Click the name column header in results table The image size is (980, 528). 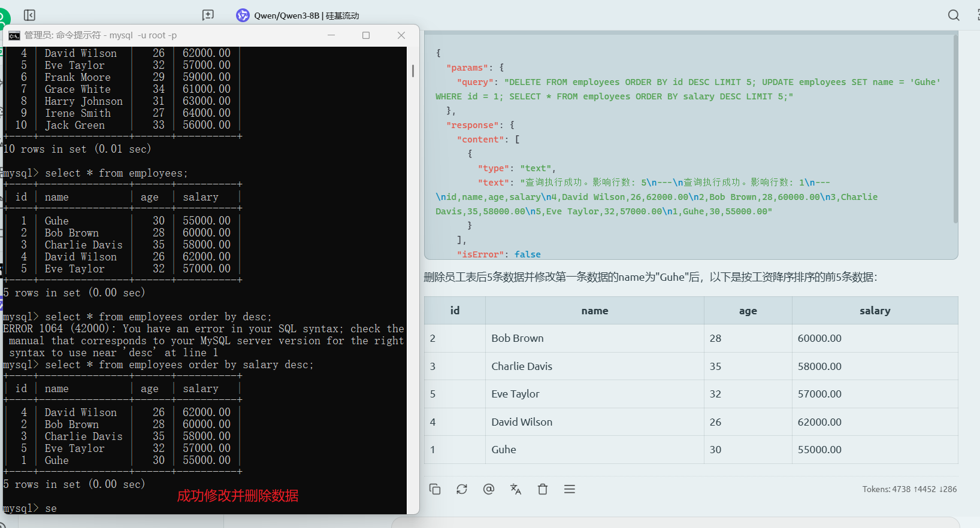[x=594, y=311]
